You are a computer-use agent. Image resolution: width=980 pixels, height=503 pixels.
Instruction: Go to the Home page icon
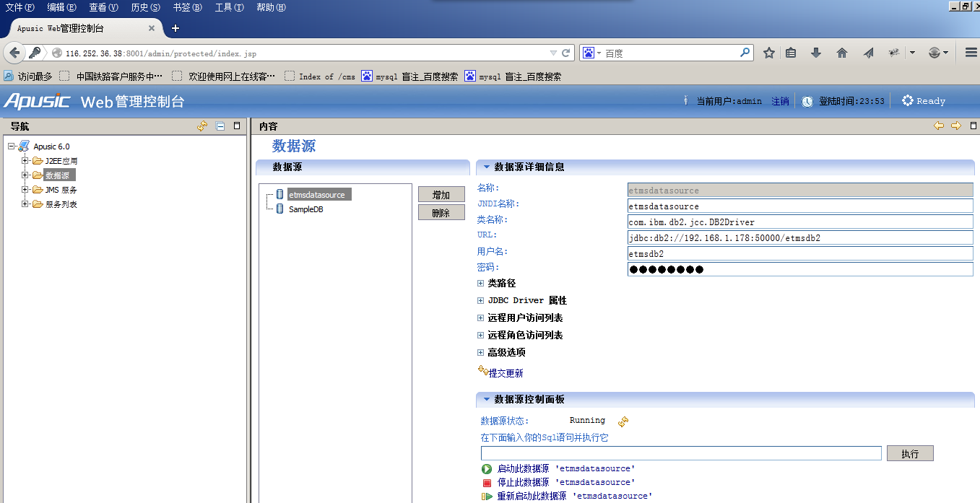[841, 53]
